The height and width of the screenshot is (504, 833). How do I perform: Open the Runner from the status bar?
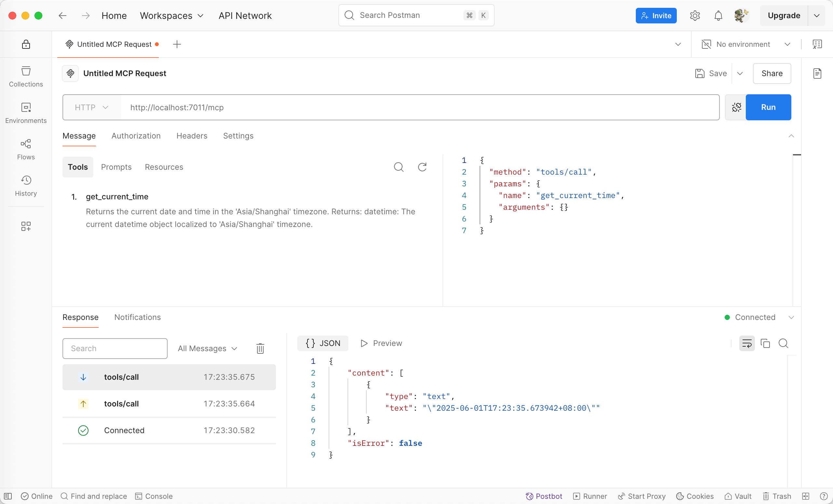pos(590,496)
